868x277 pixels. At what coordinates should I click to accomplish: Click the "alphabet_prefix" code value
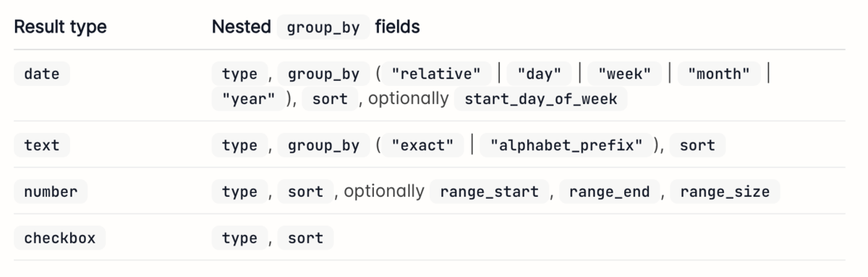click(566, 145)
